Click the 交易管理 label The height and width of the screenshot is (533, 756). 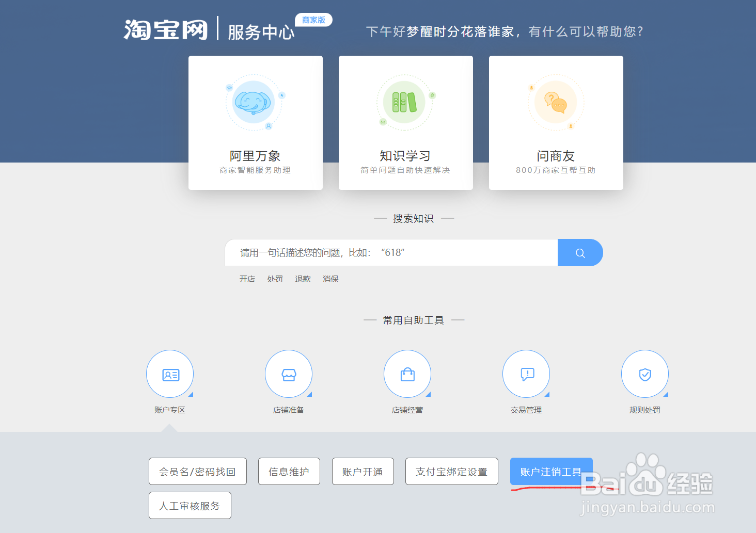[x=526, y=410]
